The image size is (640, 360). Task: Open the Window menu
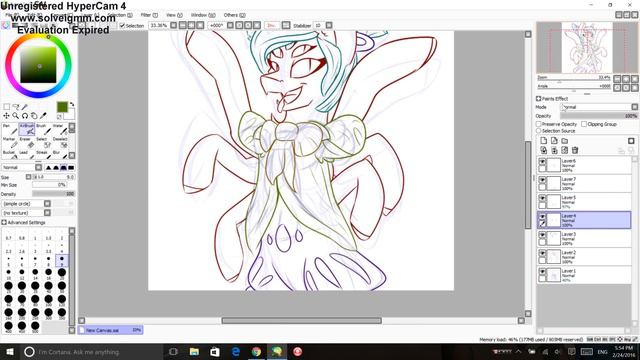point(203,15)
